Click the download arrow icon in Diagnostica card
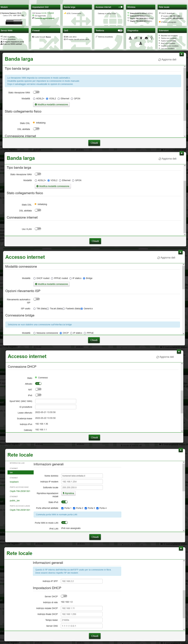188x644 pixels. 141,43
